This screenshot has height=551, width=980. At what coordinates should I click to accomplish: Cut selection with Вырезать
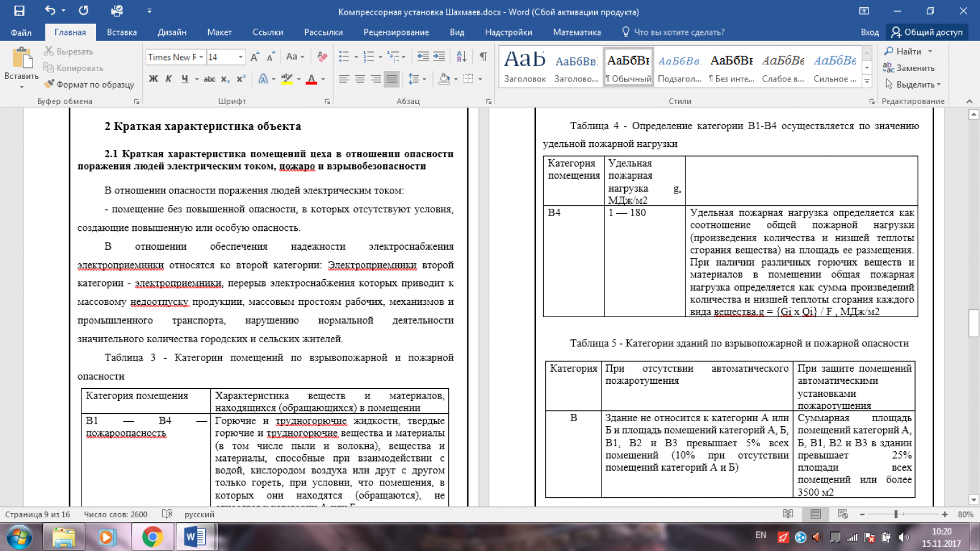[68, 51]
